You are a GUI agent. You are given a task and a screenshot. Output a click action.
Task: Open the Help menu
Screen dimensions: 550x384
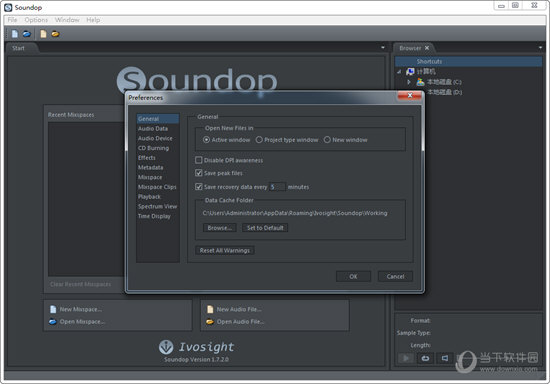pyautogui.click(x=93, y=20)
